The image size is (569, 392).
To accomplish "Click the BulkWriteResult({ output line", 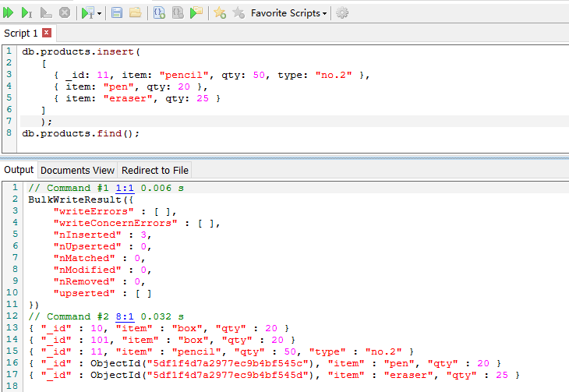I will coord(81,200).
